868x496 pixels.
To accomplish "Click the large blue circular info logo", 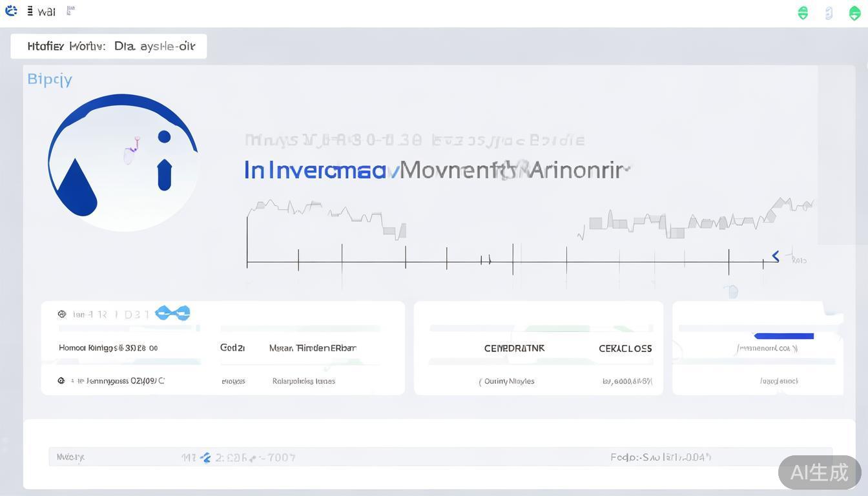I will pos(123,162).
